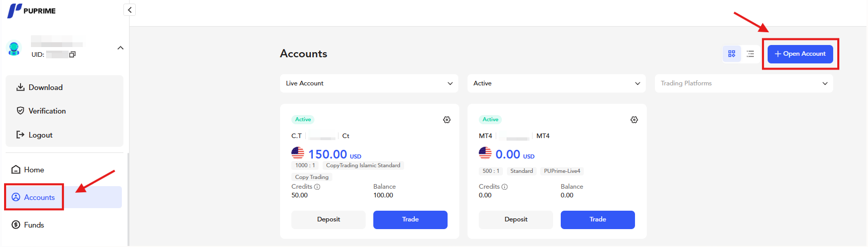The height and width of the screenshot is (247, 868).
Task: Copy the UID with the copy icon
Action: tap(72, 54)
